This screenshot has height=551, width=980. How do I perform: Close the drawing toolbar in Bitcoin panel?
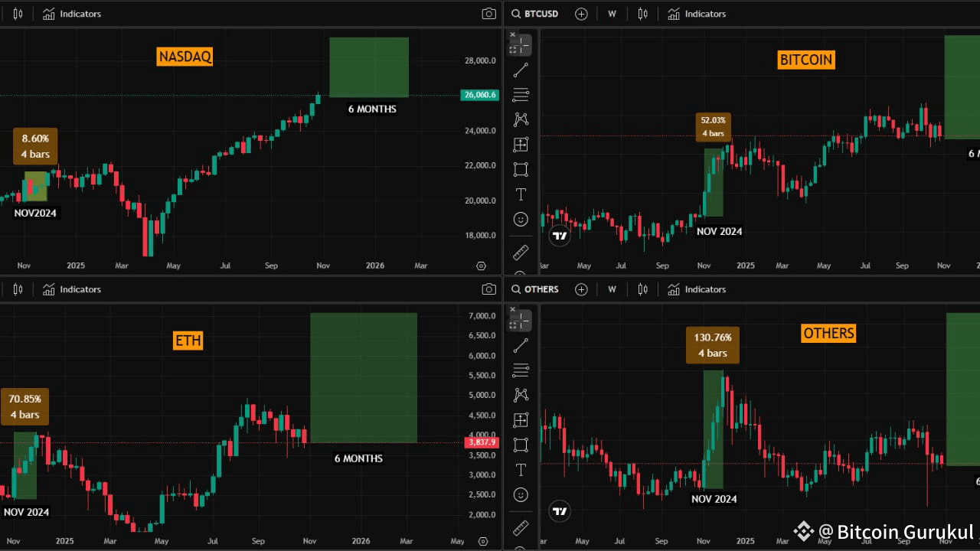513,34
